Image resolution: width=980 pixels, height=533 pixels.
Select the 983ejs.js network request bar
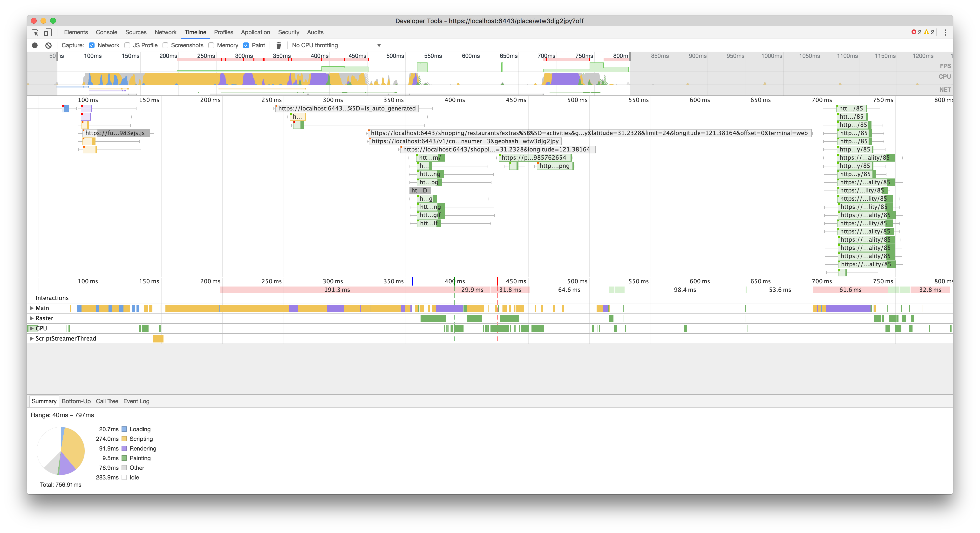click(116, 133)
